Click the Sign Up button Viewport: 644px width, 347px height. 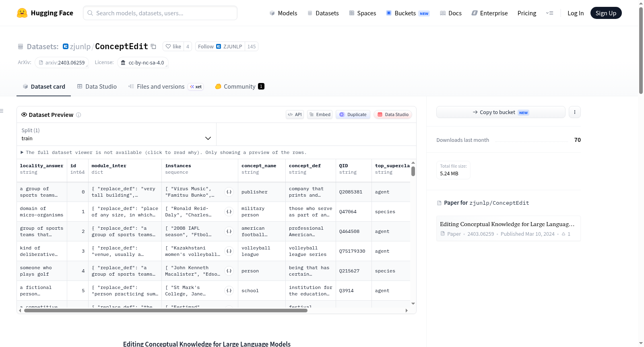click(606, 13)
